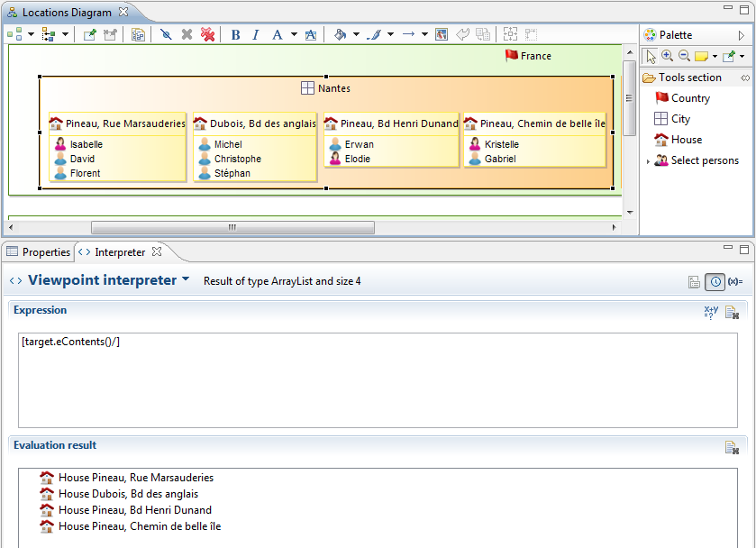Image resolution: width=756 pixels, height=548 pixels.
Task: Open the font color dropdown arrow
Action: pyautogui.click(x=294, y=34)
